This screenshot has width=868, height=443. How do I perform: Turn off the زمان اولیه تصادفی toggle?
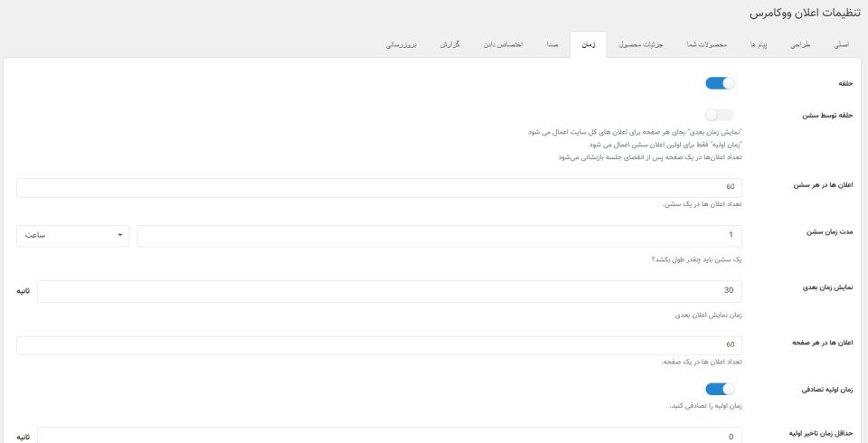click(720, 390)
